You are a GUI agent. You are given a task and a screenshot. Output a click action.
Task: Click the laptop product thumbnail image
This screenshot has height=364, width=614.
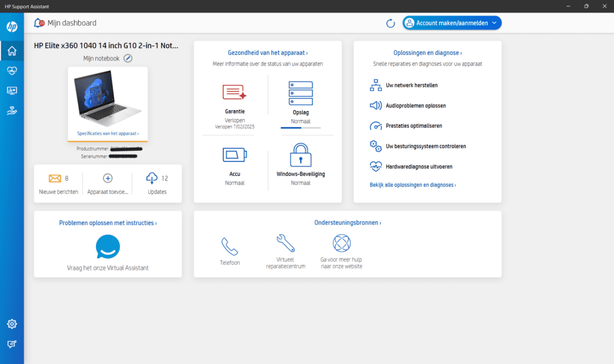tap(108, 98)
